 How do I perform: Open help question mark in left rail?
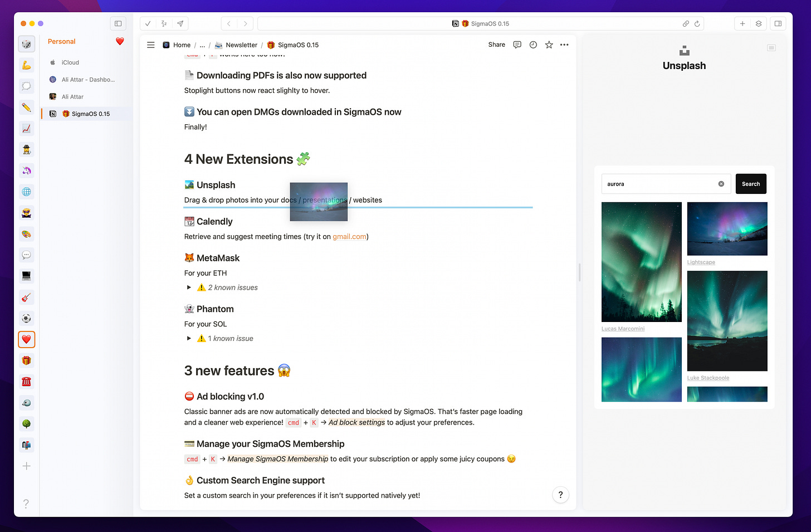[x=26, y=504]
